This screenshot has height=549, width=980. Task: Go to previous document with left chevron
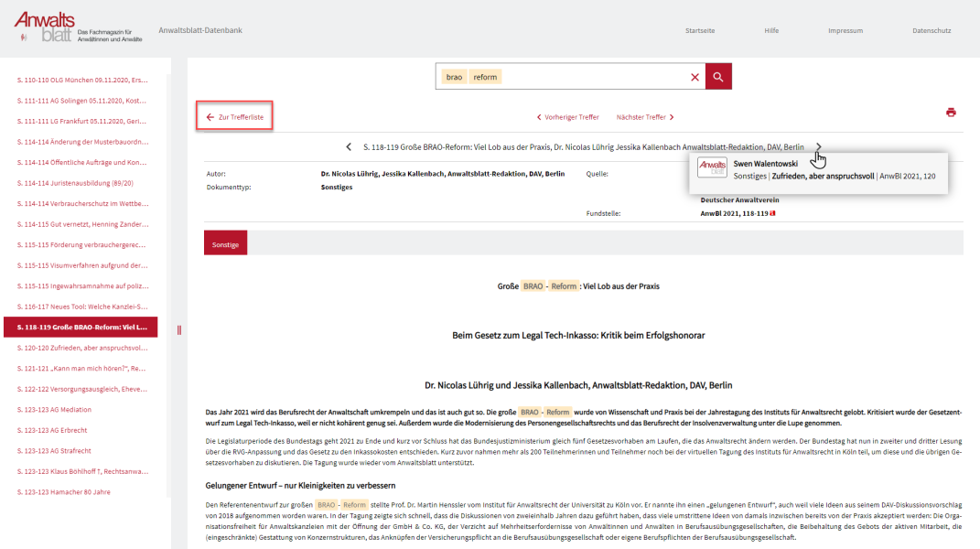point(349,146)
